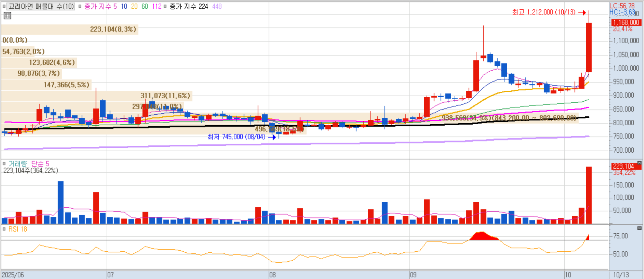Toggle the square marker before 고려아연 매물대

coord(4,6)
